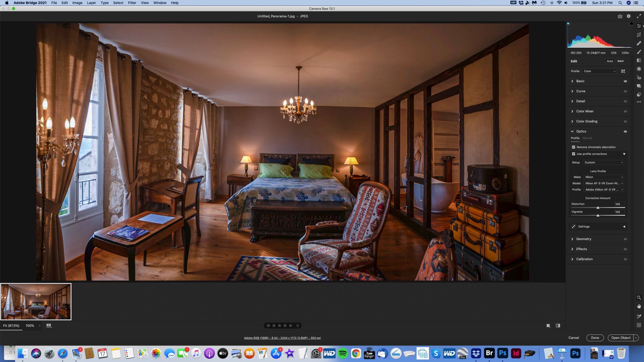Click the Done button
Image resolution: width=644 pixels, height=362 pixels.
click(x=595, y=338)
